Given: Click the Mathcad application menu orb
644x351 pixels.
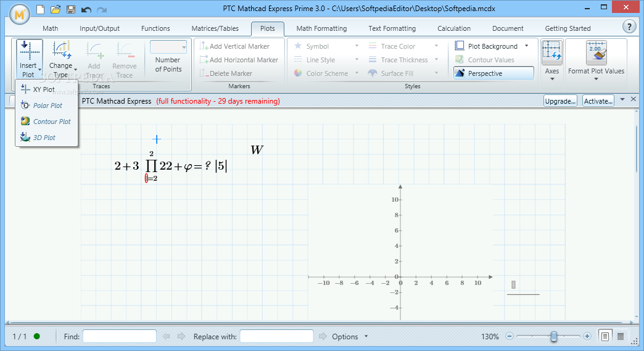Looking at the screenshot, I should point(19,14).
